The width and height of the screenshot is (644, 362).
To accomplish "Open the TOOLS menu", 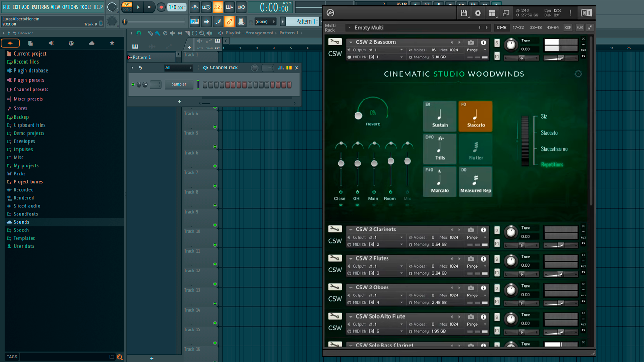I will (86, 7).
